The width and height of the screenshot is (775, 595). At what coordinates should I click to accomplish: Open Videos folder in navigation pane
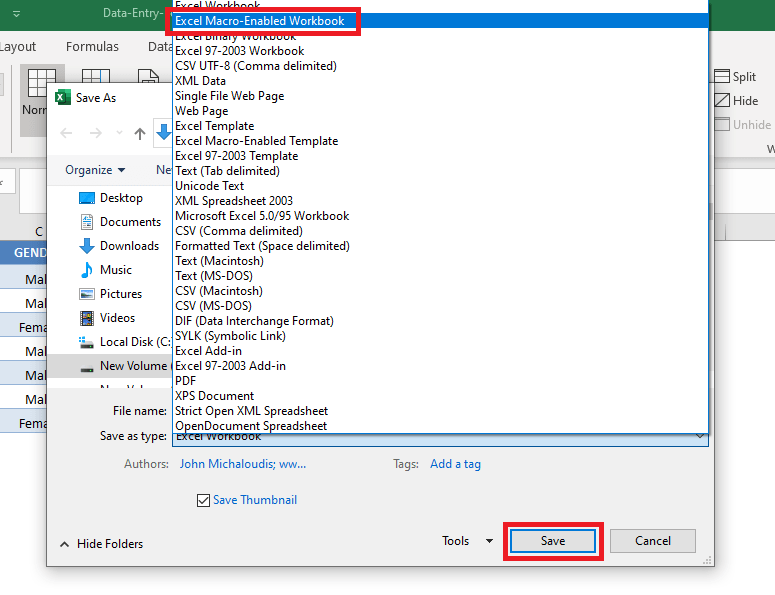(x=107, y=318)
